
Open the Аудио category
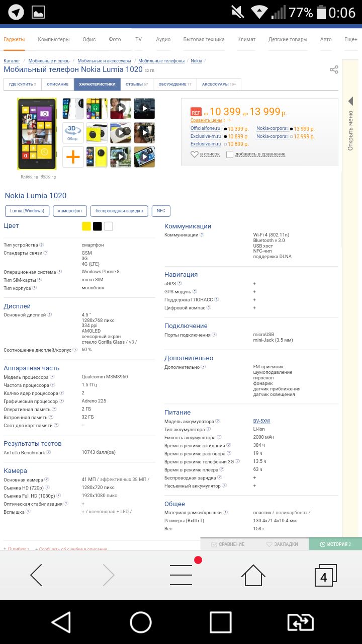tap(163, 39)
